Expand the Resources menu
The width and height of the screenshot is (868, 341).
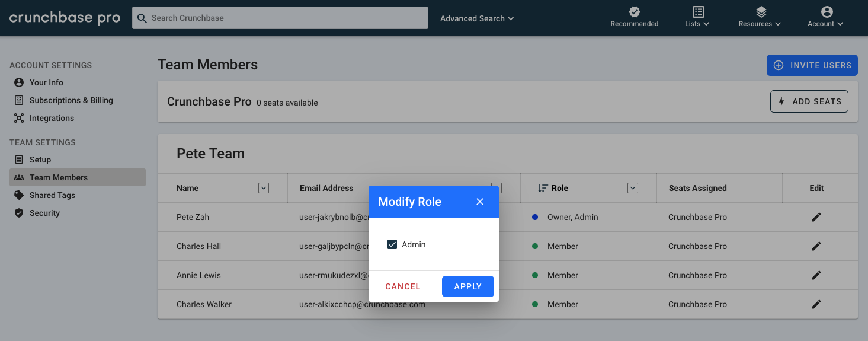tap(760, 17)
